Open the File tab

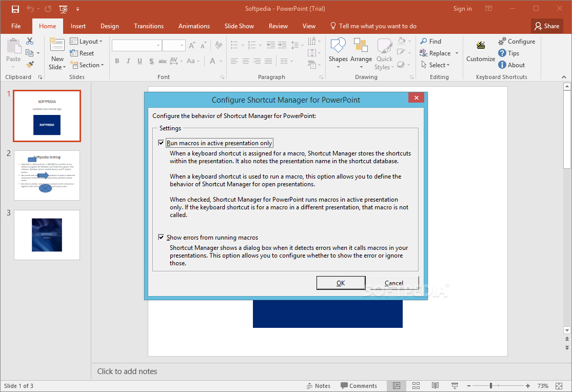point(16,26)
